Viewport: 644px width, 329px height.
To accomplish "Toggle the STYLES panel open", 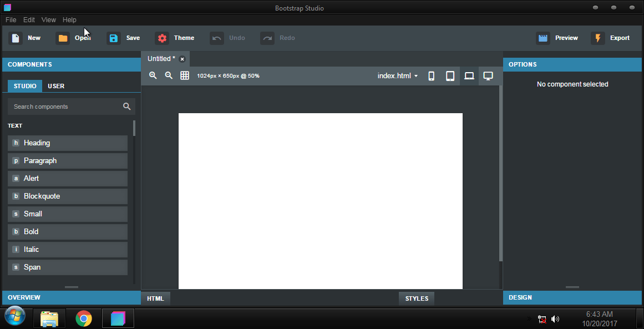I will tap(416, 298).
